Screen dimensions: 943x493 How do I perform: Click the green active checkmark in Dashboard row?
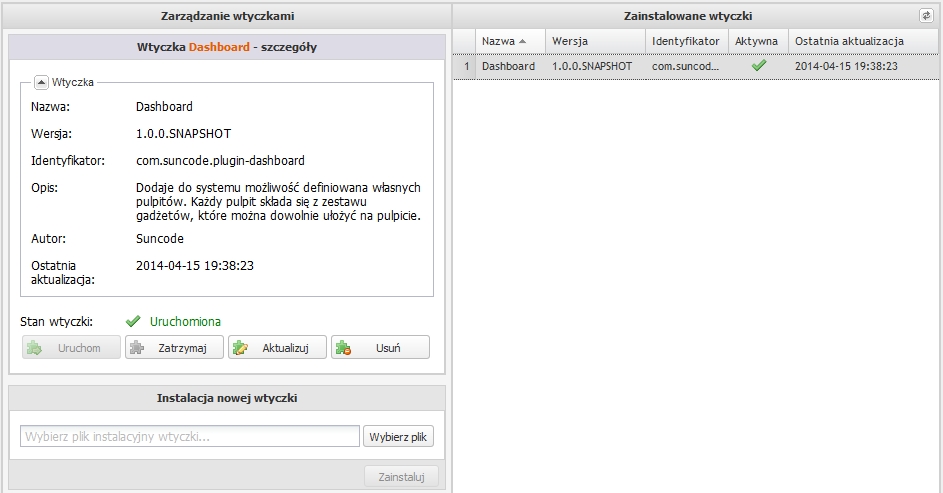click(x=759, y=66)
